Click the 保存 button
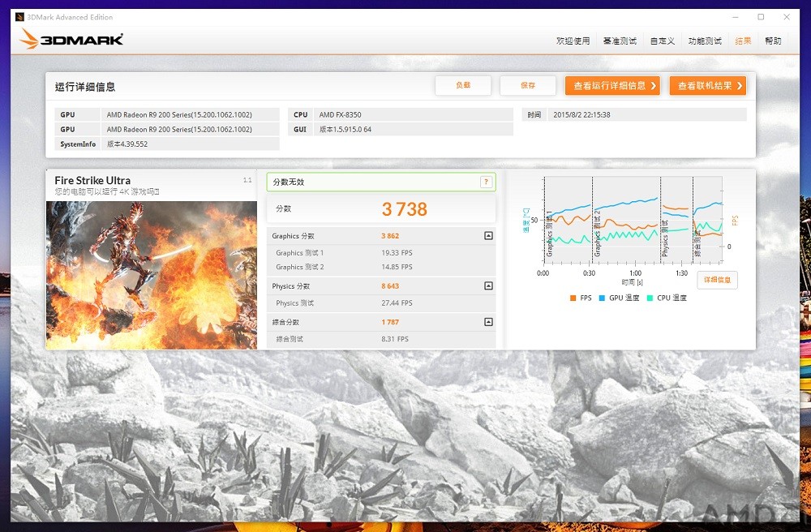The height and width of the screenshot is (532, 811). pos(528,85)
